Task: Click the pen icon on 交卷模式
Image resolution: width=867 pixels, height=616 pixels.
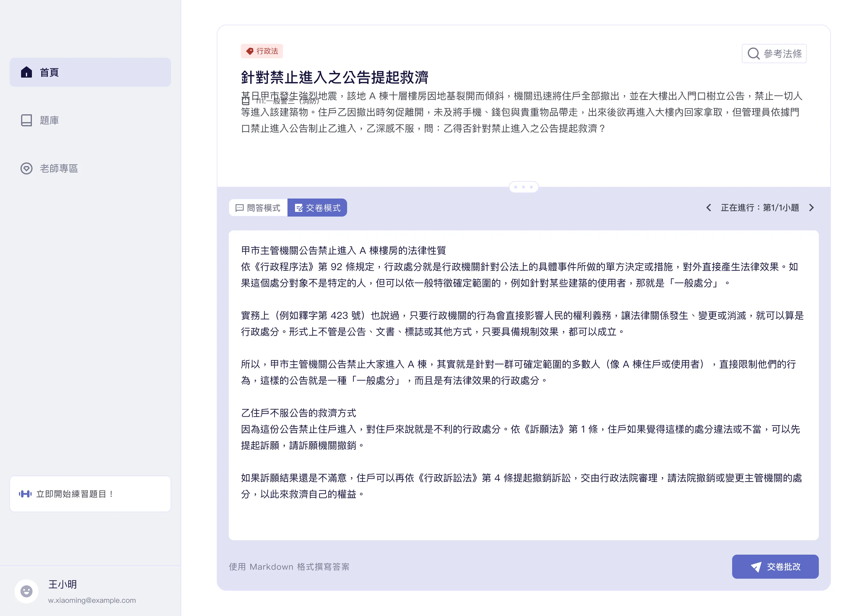Action: (x=299, y=208)
